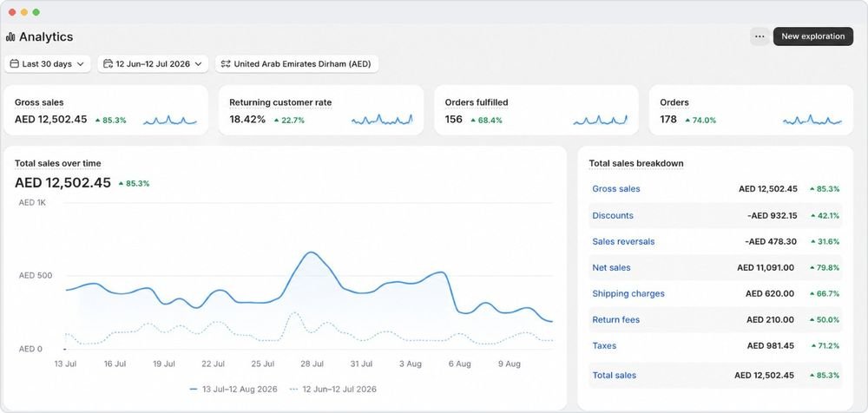This screenshot has height=413, width=868.
Task: Click the Orders card title
Action: (x=674, y=102)
